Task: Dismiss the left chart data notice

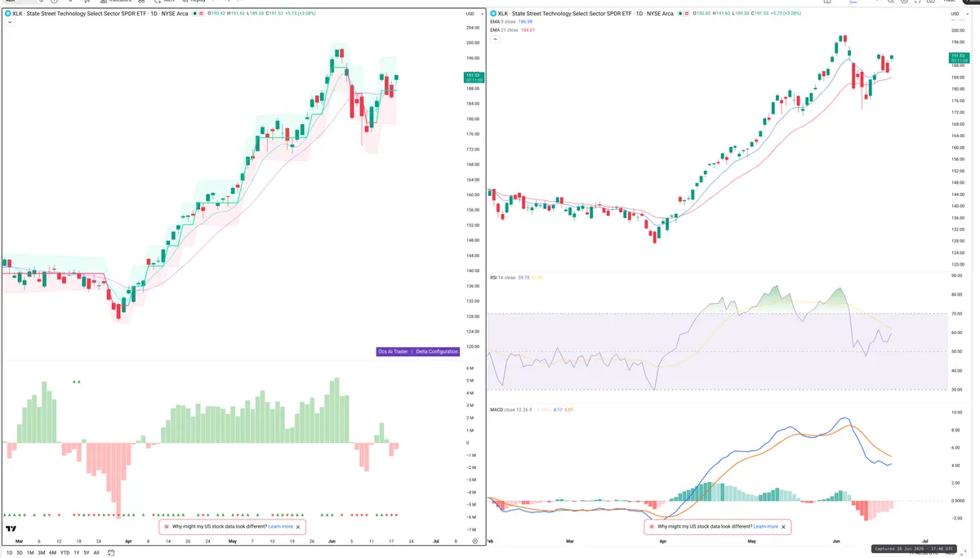Action: point(298,527)
